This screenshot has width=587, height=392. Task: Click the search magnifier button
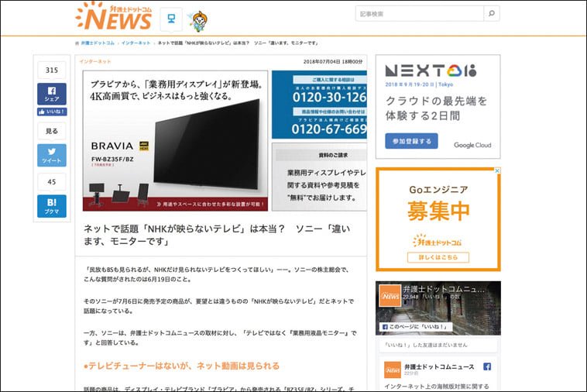click(492, 13)
